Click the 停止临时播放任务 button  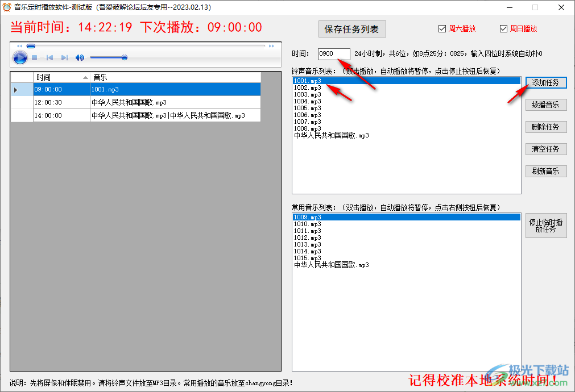click(546, 226)
